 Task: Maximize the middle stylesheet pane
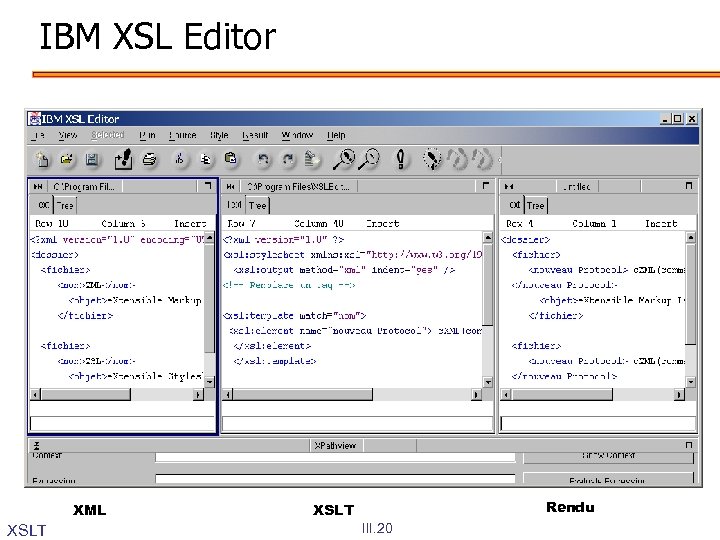[485, 186]
